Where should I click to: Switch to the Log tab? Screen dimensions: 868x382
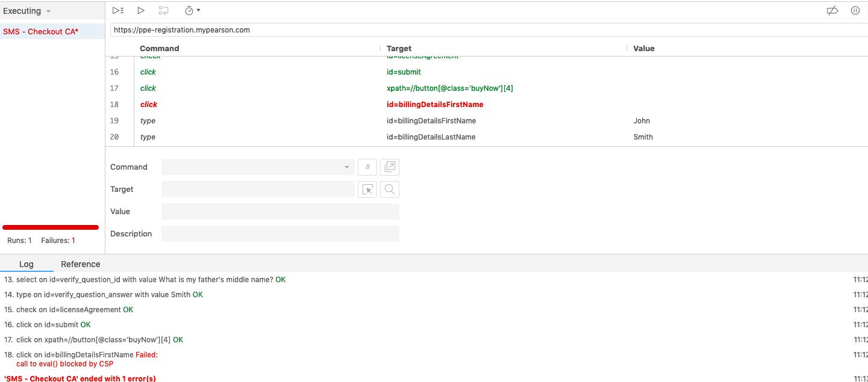26,264
